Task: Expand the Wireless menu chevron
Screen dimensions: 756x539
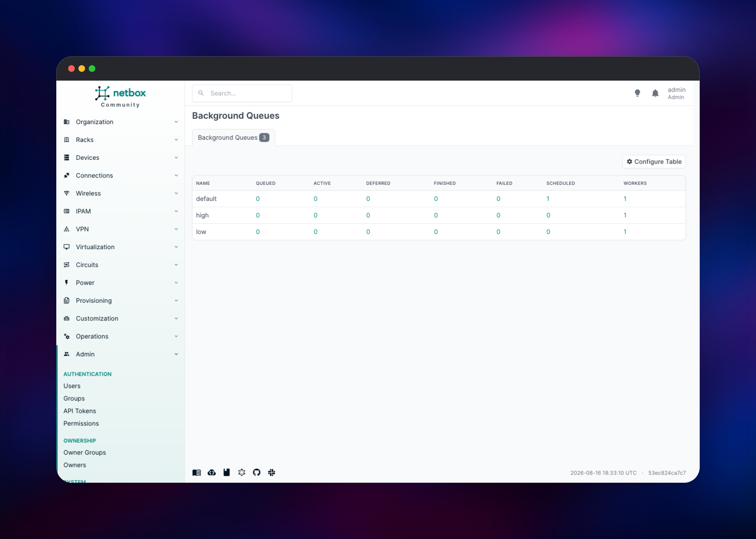Action: pos(176,193)
